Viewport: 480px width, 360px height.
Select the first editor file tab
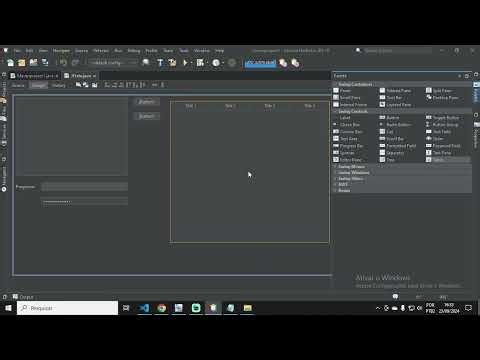[35, 76]
